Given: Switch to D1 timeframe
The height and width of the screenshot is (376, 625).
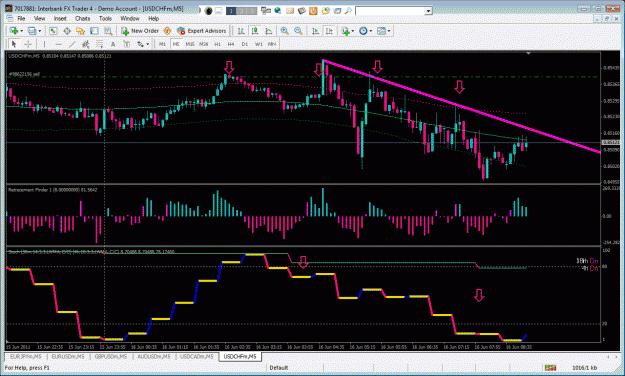Looking at the screenshot, I should [x=245, y=44].
